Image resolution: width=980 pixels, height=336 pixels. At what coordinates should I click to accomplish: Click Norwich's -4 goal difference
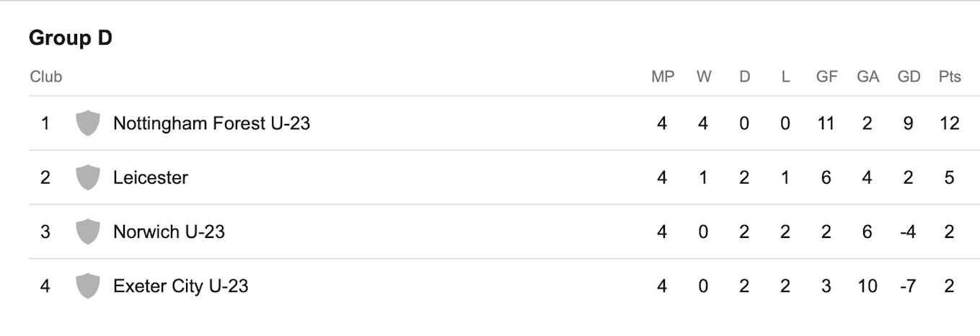tap(908, 231)
